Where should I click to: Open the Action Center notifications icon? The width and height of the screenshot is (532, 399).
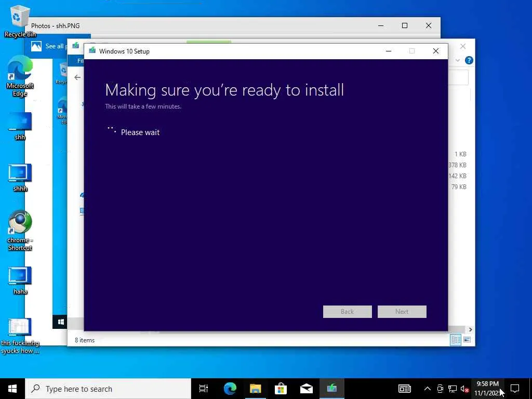(515, 389)
